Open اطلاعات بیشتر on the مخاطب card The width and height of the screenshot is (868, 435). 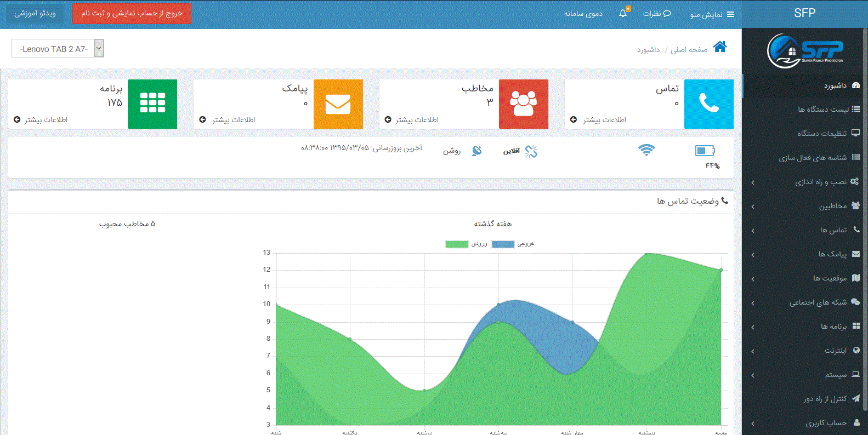[x=412, y=119]
